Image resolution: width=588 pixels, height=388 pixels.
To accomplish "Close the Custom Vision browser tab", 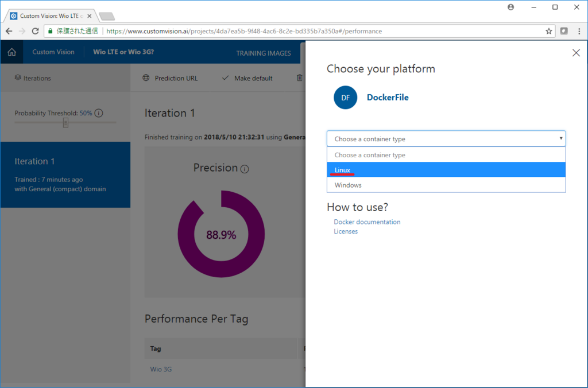I will (x=89, y=15).
